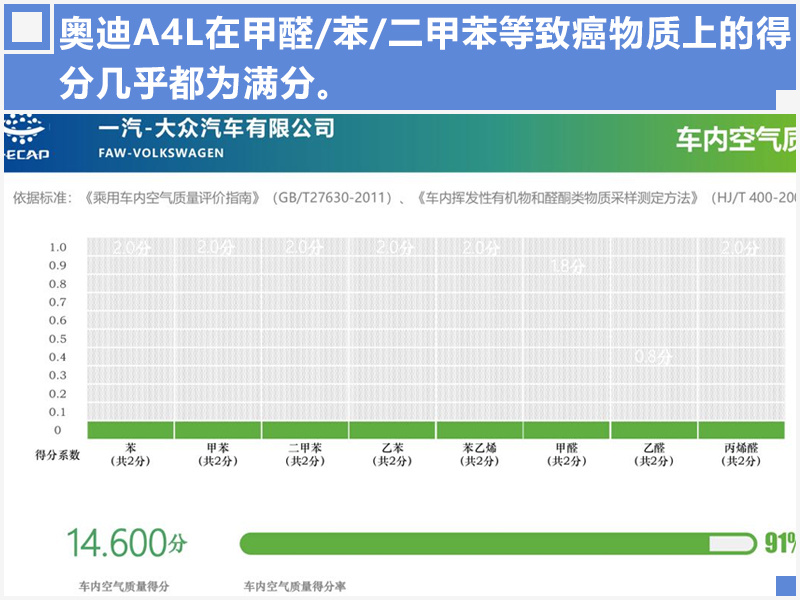Select the 《乘用车内空气质量评价指南》 standard text
800x600 pixels.
pos(173,197)
